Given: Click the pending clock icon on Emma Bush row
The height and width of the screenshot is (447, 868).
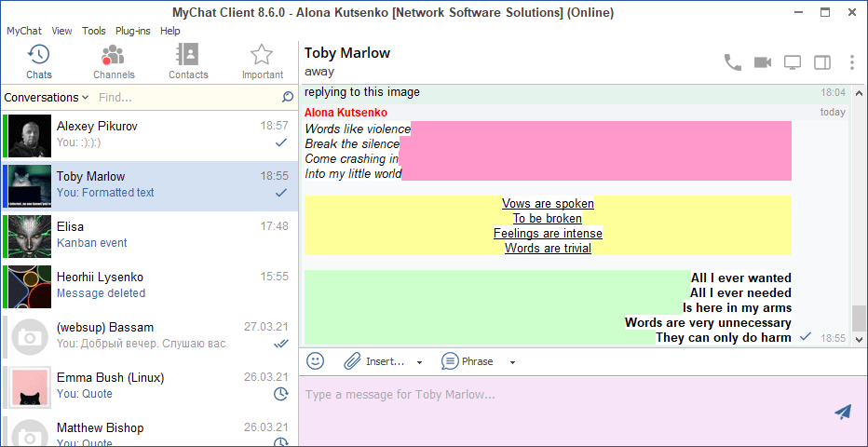Looking at the screenshot, I should pos(281,394).
